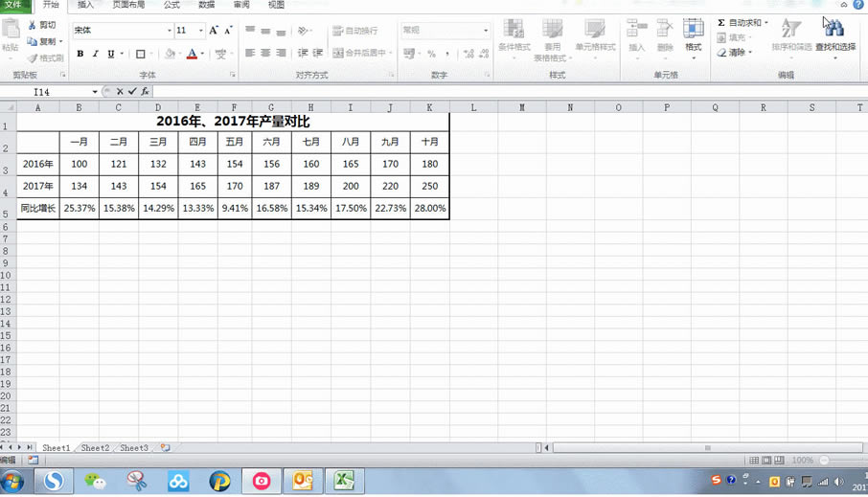Image resolution: width=868 pixels, height=497 pixels.
Task: Click the decrease decimal icon
Action: click(x=485, y=54)
